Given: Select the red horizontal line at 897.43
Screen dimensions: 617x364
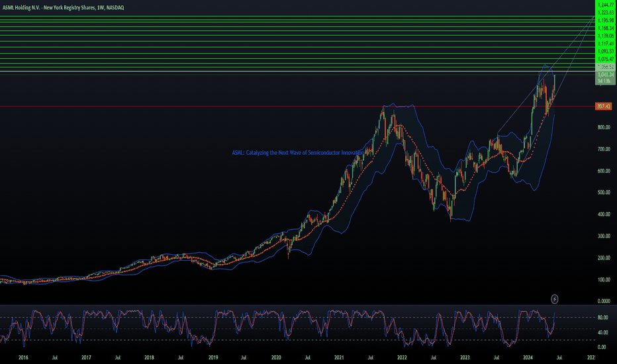Looking at the screenshot, I should (297, 107).
